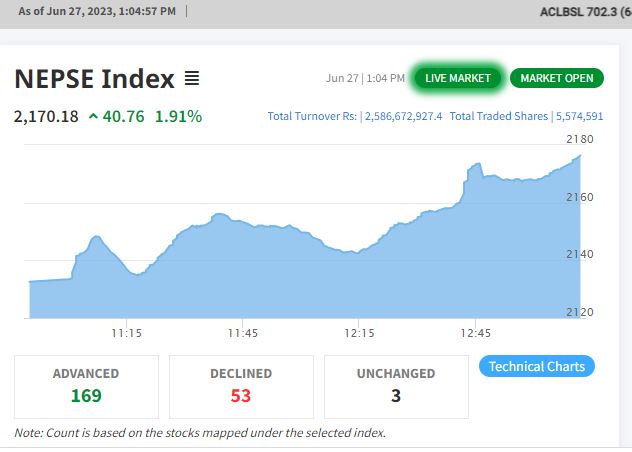
Task: Open the hamburger menu beside NEPSE Index
Action: point(192,78)
